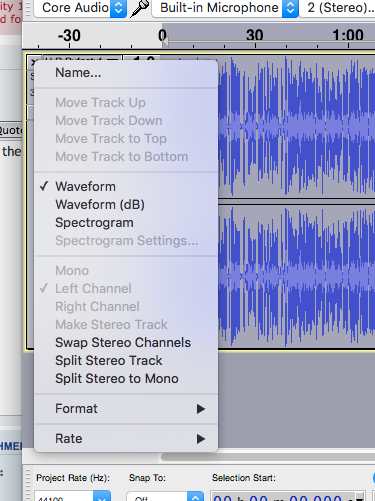Open the Project Rate dropdown arrow
The width and height of the screenshot is (375, 501).
(102, 496)
